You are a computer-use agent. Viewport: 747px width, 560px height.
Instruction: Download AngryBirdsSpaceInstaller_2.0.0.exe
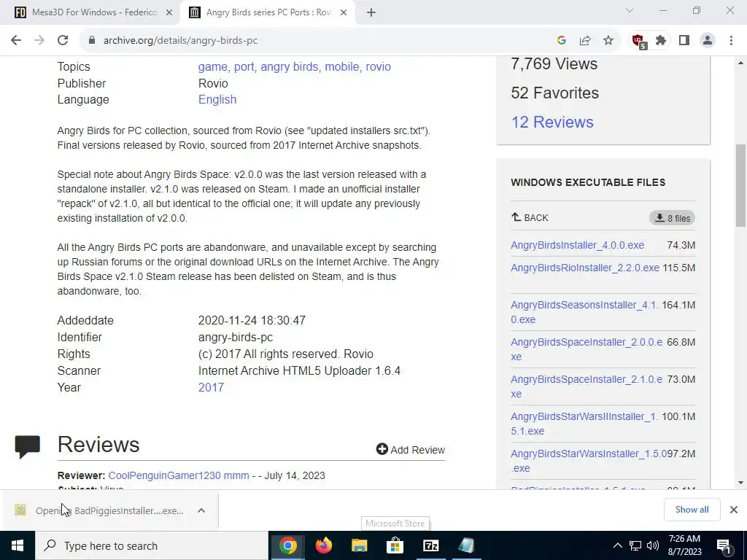tap(587, 349)
